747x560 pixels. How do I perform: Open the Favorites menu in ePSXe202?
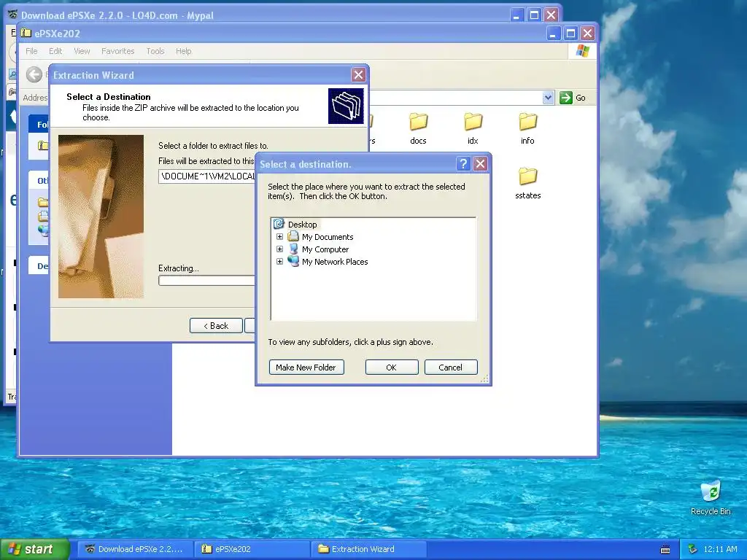(117, 51)
